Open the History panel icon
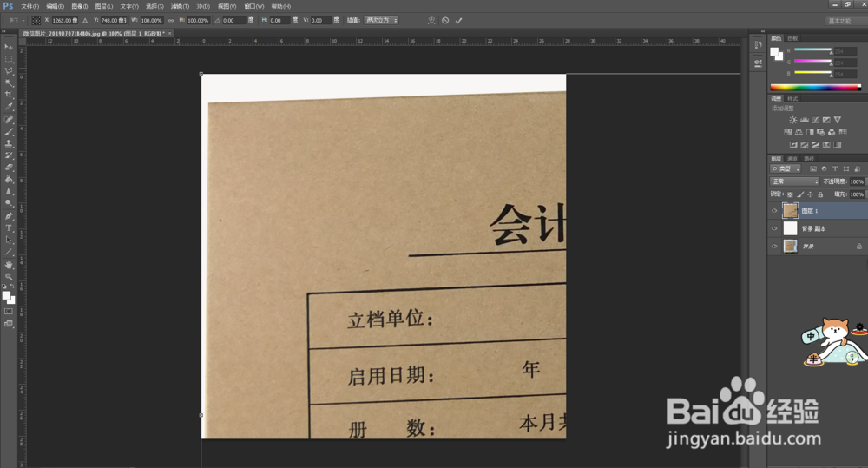The image size is (868, 468). pos(758,45)
